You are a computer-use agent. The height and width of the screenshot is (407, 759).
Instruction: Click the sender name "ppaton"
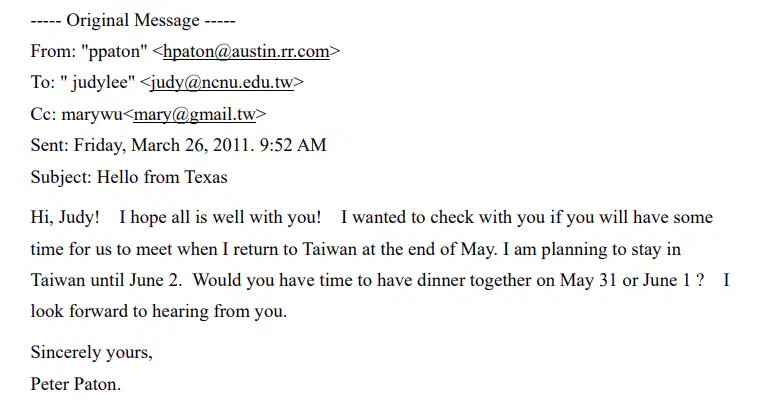[114, 51]
